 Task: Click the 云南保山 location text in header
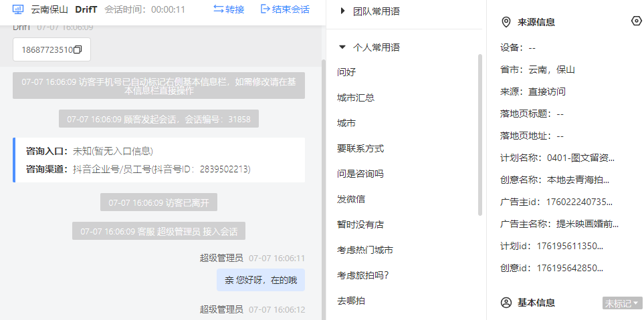[x=49, y=9]
